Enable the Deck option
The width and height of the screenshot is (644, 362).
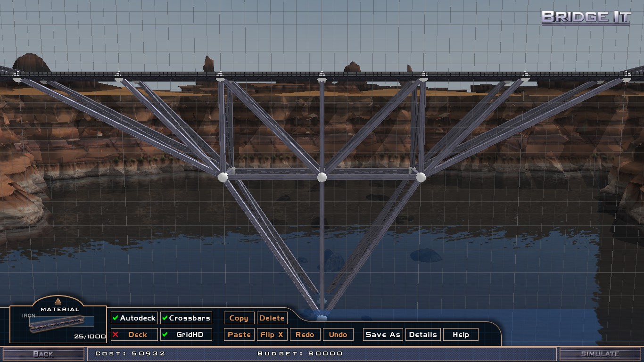134,335
